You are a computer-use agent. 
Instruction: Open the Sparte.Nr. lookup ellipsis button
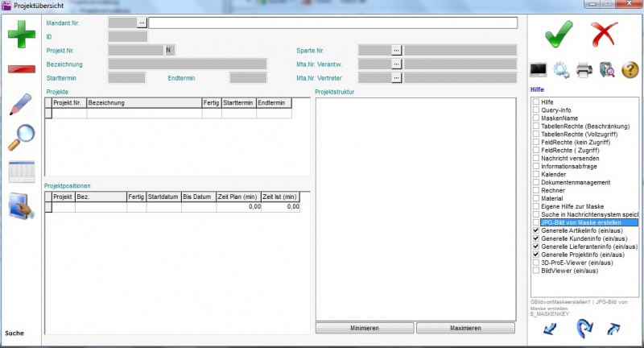click(396, 50)
